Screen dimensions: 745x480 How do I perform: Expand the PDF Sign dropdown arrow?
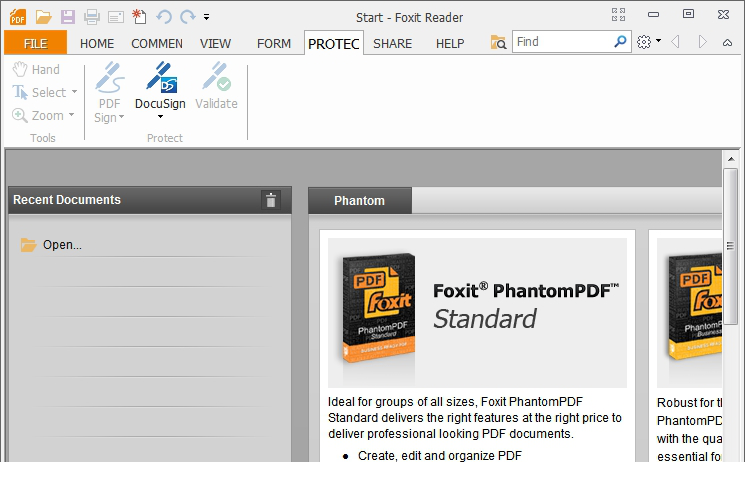coord(122,117)
